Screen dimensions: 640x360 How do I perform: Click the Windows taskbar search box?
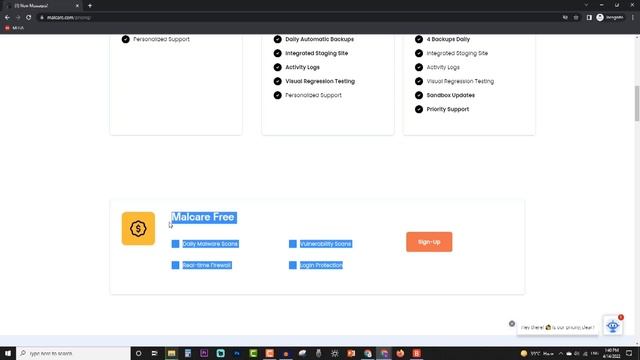[73, 353]
